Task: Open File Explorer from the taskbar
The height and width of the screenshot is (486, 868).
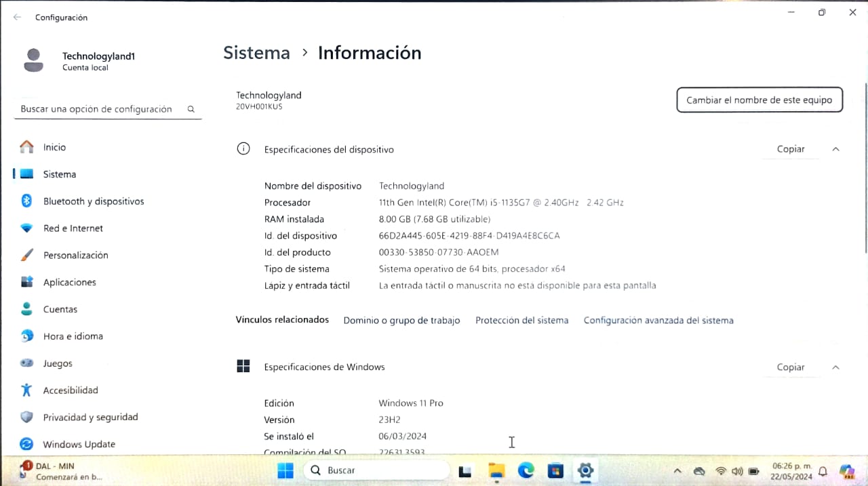Action: click(497, 470)
